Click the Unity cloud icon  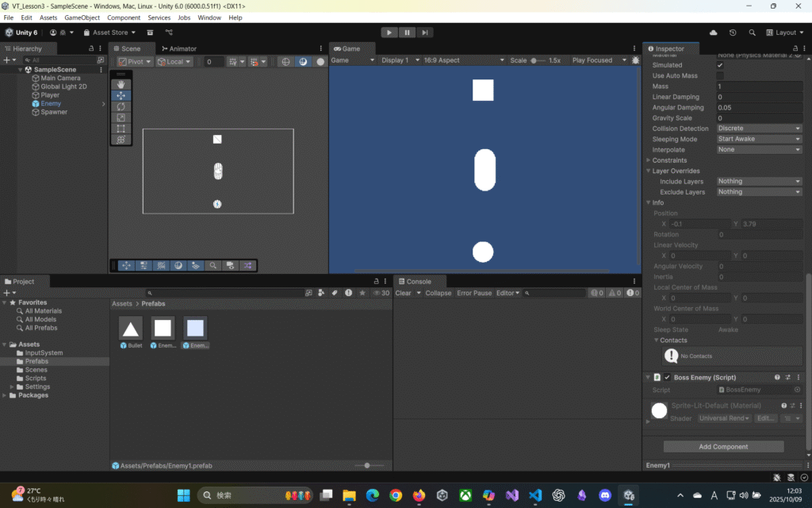coord(714,33)
